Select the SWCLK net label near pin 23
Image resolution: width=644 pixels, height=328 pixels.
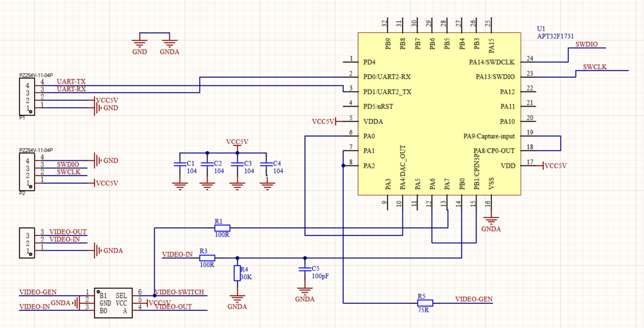(595, 67)
